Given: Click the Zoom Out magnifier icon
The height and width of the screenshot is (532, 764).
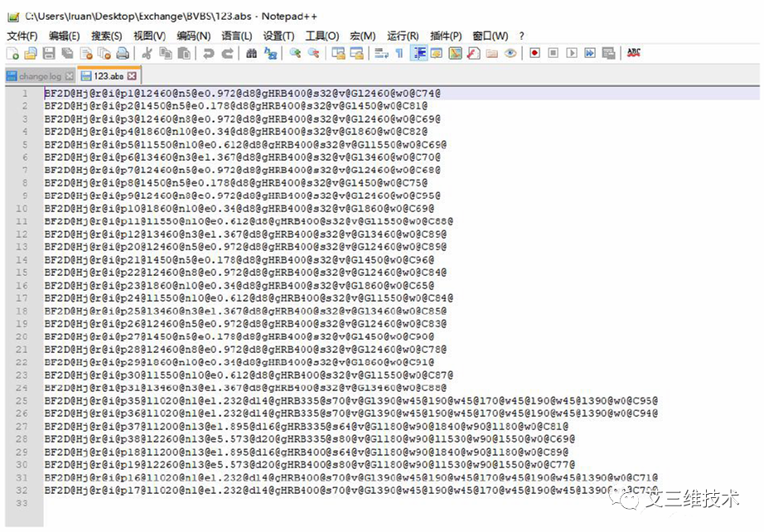Looking at the screenshot, I should 313,53.
